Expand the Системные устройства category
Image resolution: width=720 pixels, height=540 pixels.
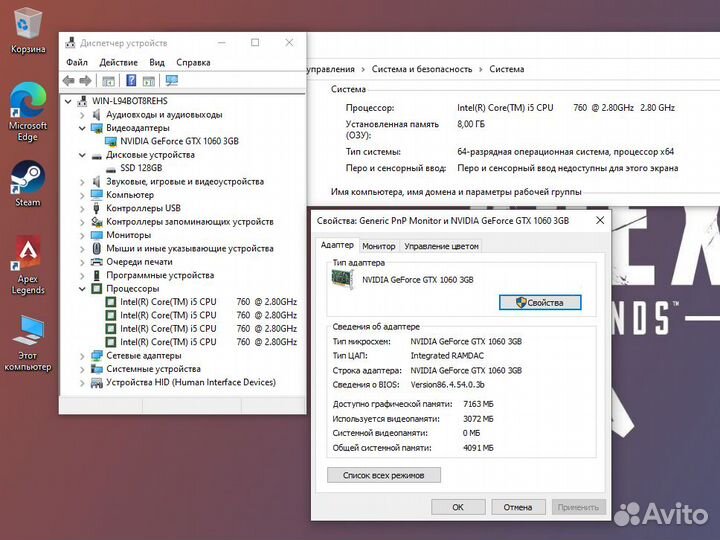coord(82,369)
